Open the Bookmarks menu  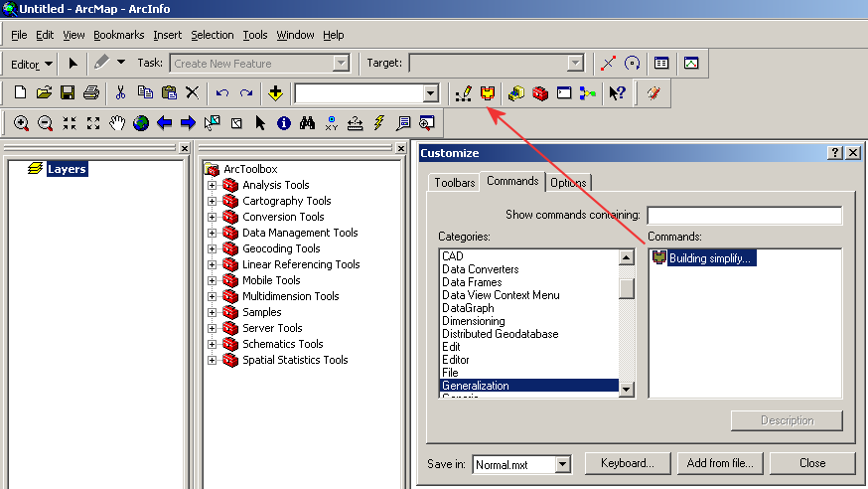[x=118, y=35]
